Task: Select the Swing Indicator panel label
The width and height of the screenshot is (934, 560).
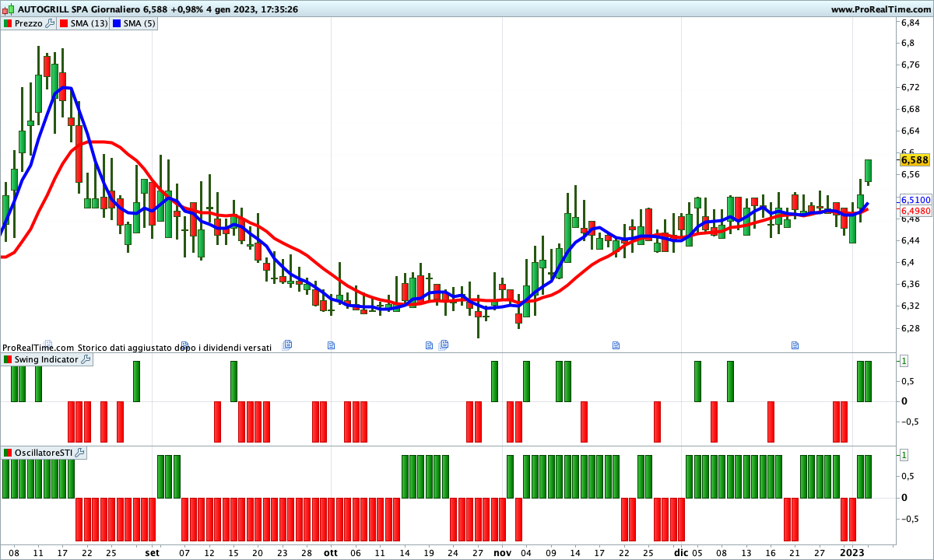Action: point(47,359)
